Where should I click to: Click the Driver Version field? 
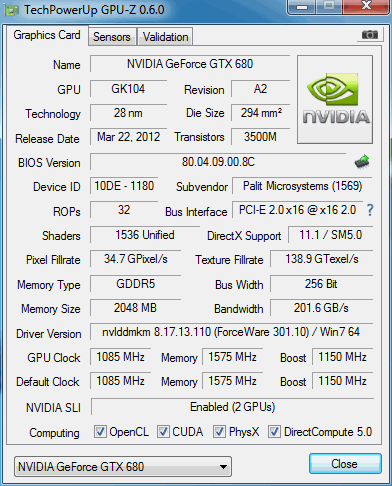[231, 332]
